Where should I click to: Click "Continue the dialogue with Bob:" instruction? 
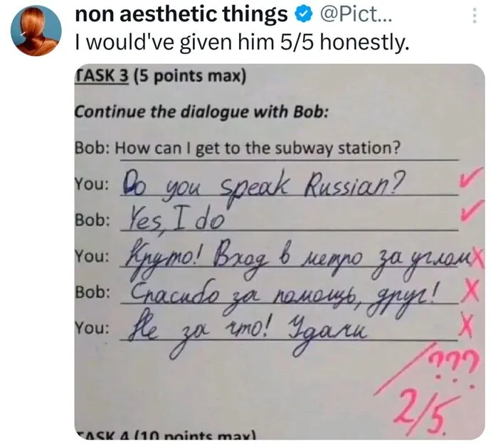coord(201,112)
